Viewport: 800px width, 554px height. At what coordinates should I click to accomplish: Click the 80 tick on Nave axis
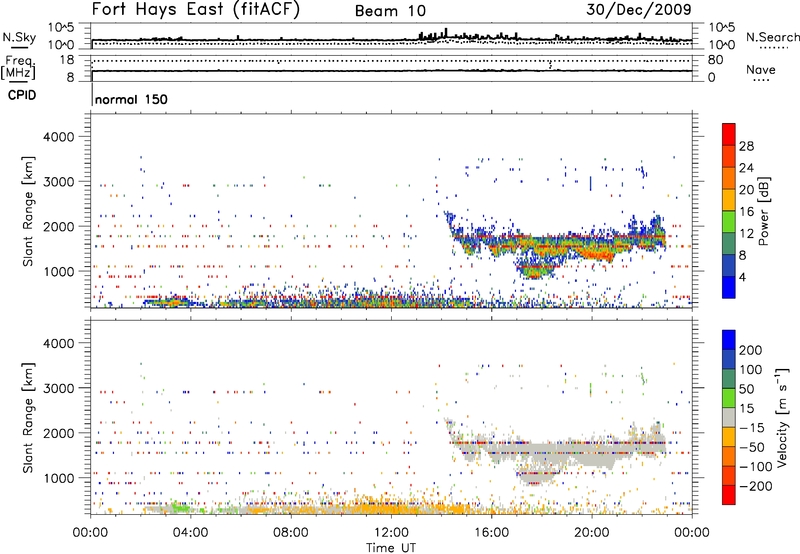pyautogui.click(x=715, y=60)
